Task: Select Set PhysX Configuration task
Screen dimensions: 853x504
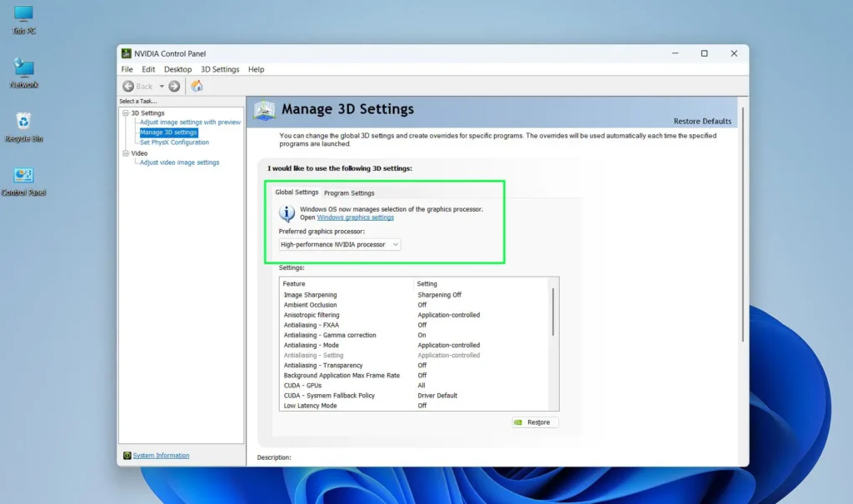Action: click(176, 142)
